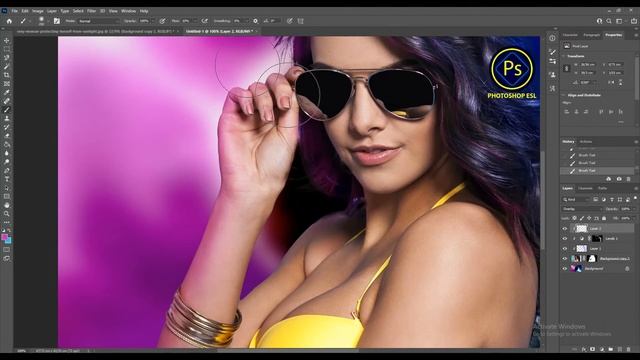
Task: Hide the Background copy 2 layer
Action: point(565,258)
